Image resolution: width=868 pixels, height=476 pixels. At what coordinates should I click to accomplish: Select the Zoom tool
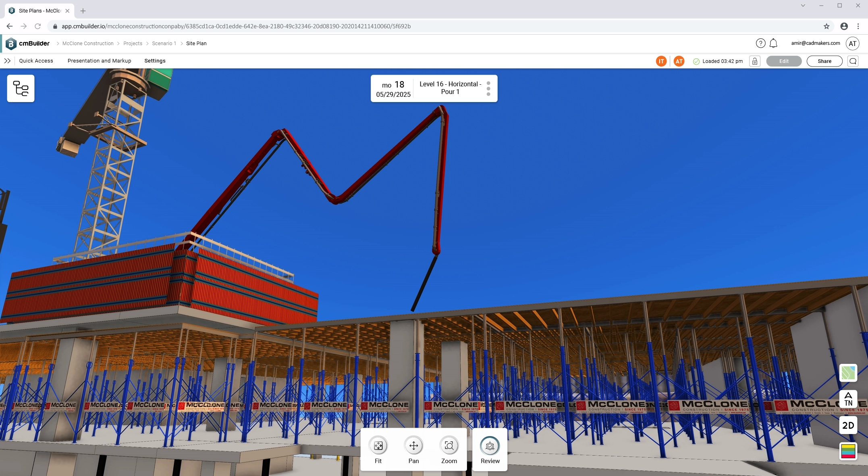tap(449, 447)
